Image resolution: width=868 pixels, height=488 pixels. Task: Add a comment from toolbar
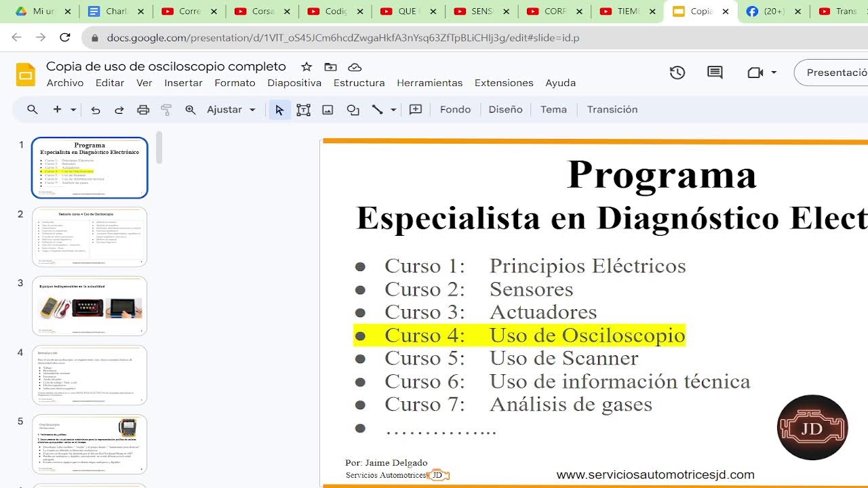(x=416, y=109)
